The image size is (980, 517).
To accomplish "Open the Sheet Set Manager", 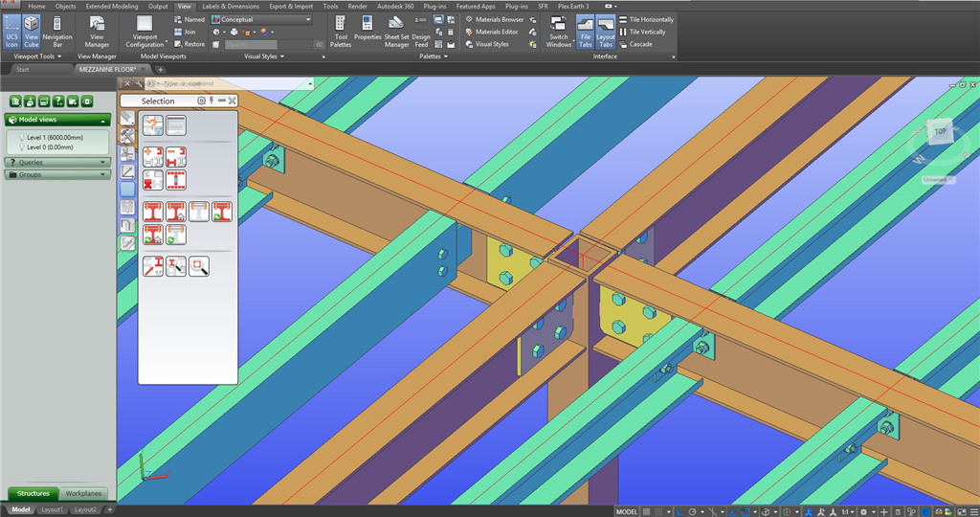I will pos(396,31).
